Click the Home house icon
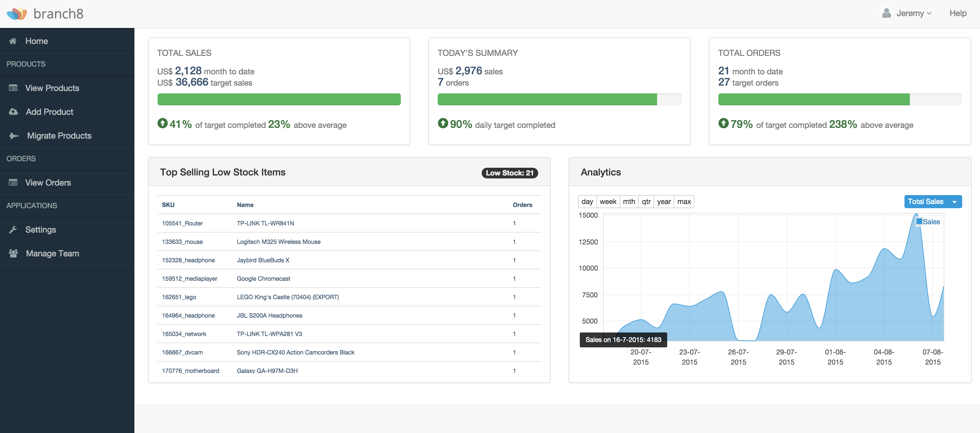 pyautogui.click(x=13, y=41)
